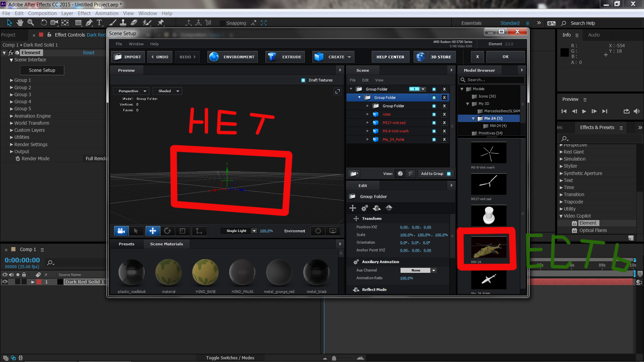This screenshot has height=362, width=644.
Task: Toggle the Add to Group checkbox
Action: [449, 174]
